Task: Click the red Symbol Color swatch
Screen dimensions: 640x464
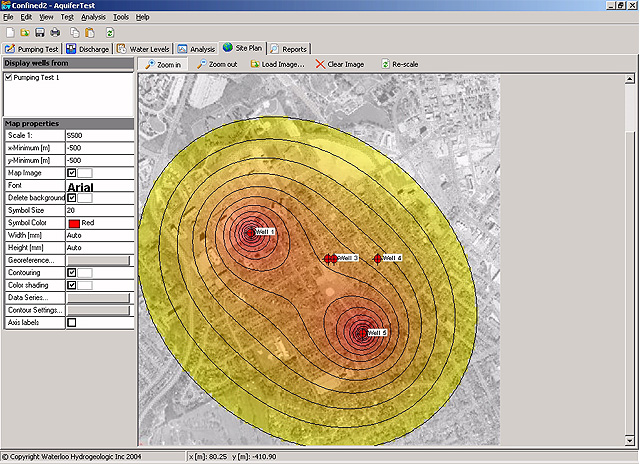Action: tap(73, 223)
